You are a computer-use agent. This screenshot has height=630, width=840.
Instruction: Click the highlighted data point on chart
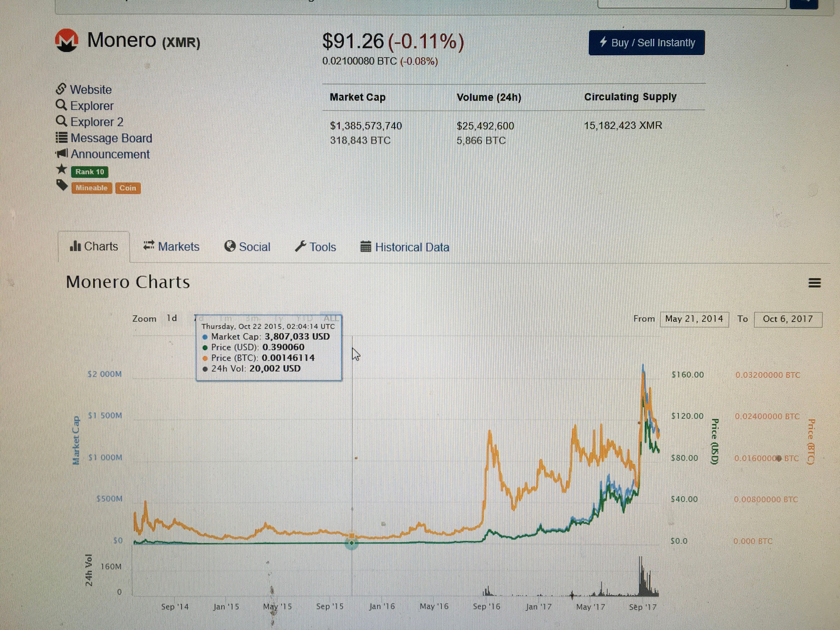(352, 543)
